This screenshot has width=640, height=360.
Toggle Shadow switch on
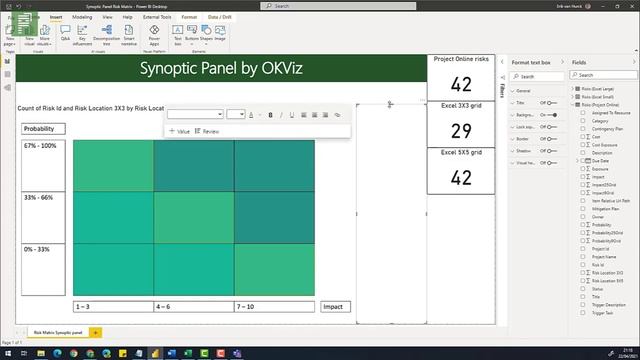(552, 151)
